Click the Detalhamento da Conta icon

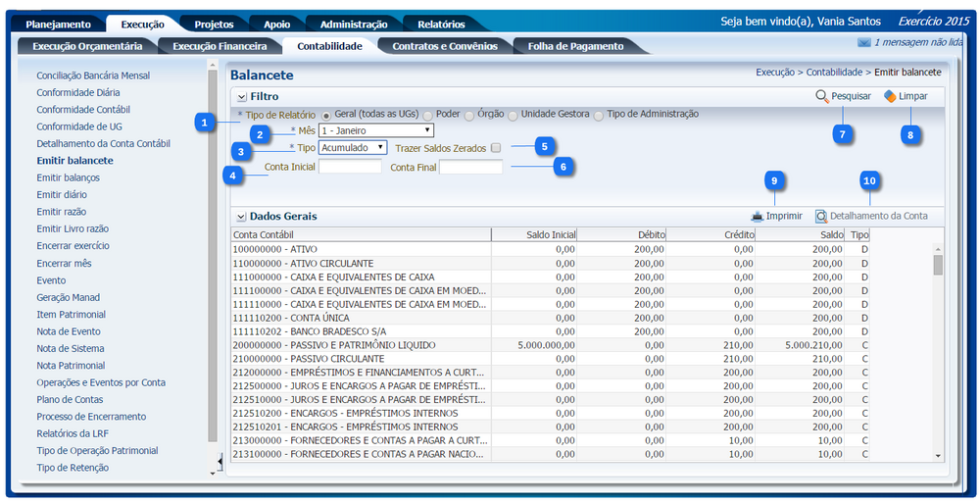pos(821,216)
